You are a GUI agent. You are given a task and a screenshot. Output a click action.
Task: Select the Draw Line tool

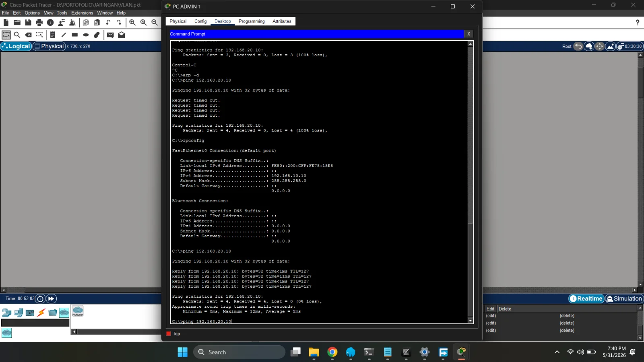click(64, 35)
